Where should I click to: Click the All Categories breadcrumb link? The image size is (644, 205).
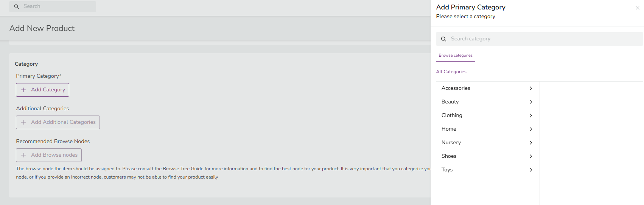[x=451, y=72]
